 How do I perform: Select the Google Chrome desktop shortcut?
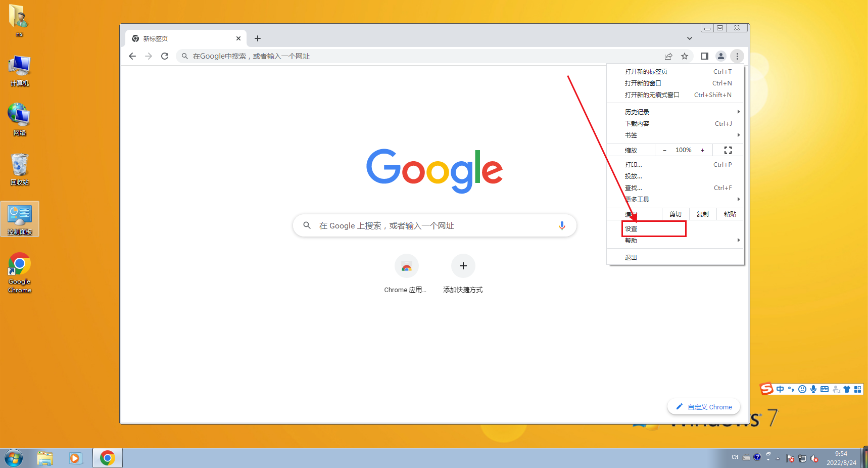click(x=20, y=273)
